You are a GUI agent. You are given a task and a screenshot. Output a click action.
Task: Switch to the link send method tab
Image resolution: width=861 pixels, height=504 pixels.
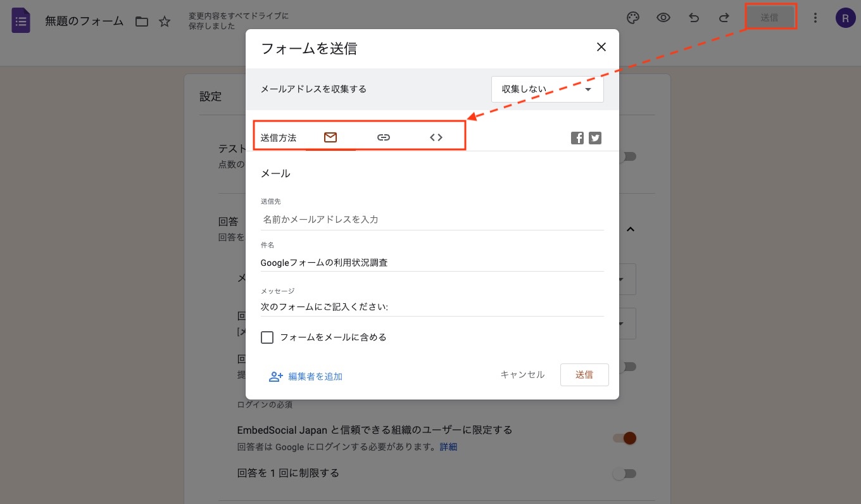[x=384, y=137]
